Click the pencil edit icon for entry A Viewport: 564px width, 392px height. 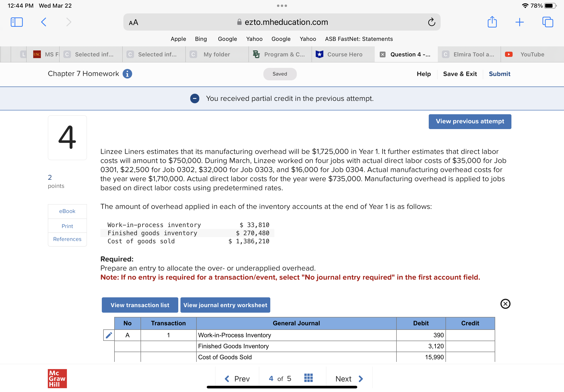(109, 335)
